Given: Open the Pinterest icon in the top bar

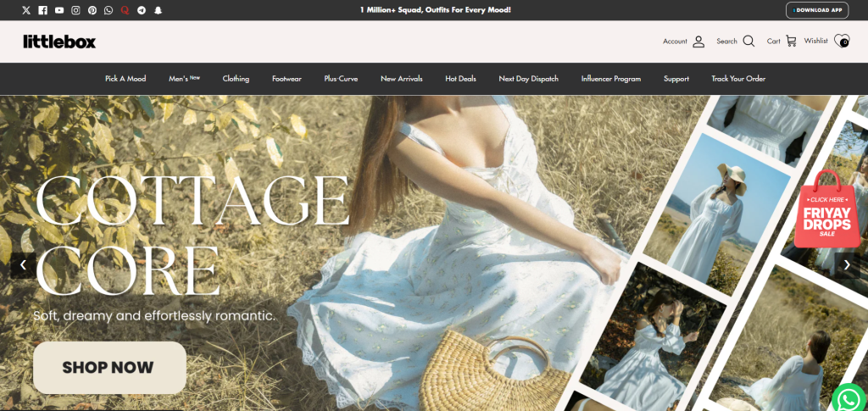Looking at the screenshot, I should [92, 10].
